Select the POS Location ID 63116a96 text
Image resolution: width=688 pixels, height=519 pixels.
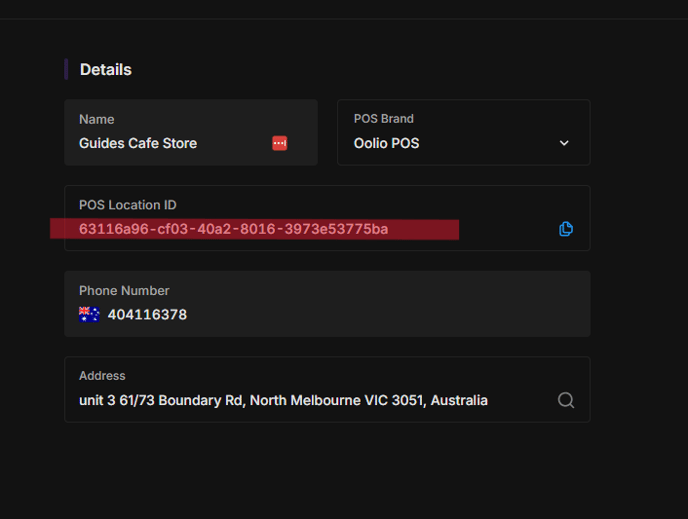[x=233, y=229]
